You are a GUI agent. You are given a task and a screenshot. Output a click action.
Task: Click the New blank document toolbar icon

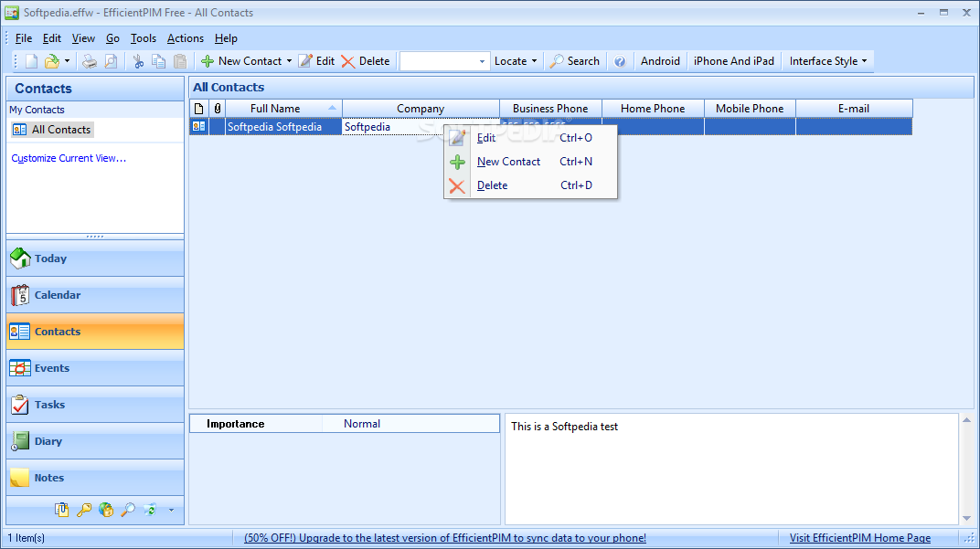[x=31, y=61]
